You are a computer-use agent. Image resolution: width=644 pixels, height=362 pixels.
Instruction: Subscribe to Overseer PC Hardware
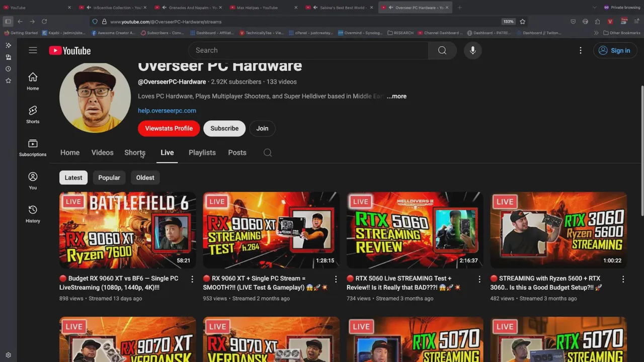[224, 128]
